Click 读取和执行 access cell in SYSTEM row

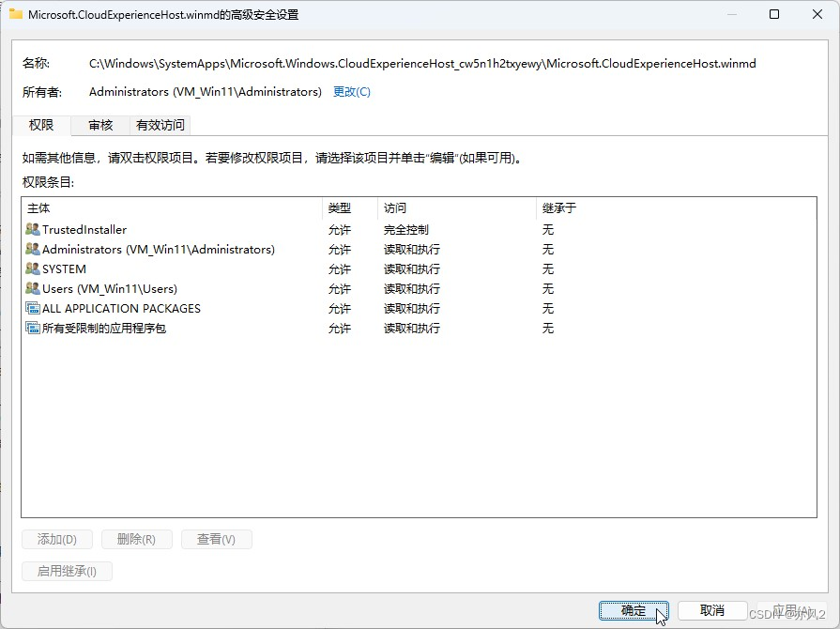tap(411, 268)
